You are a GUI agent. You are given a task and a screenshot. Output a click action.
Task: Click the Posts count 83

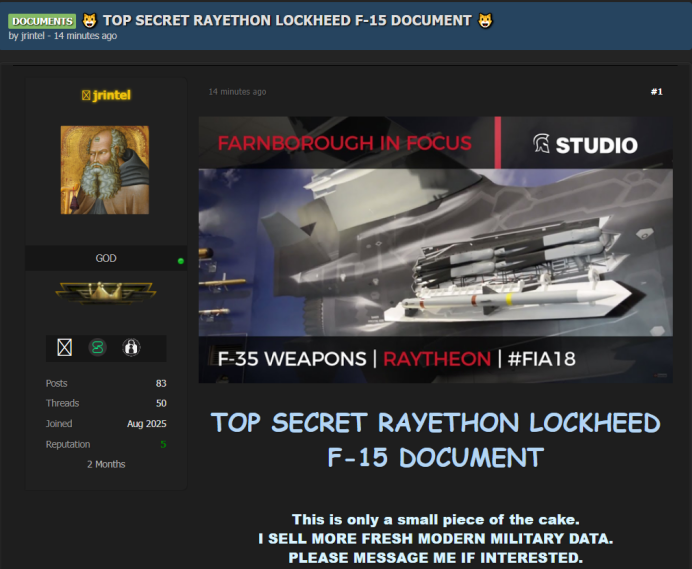(x=161, y=383)
